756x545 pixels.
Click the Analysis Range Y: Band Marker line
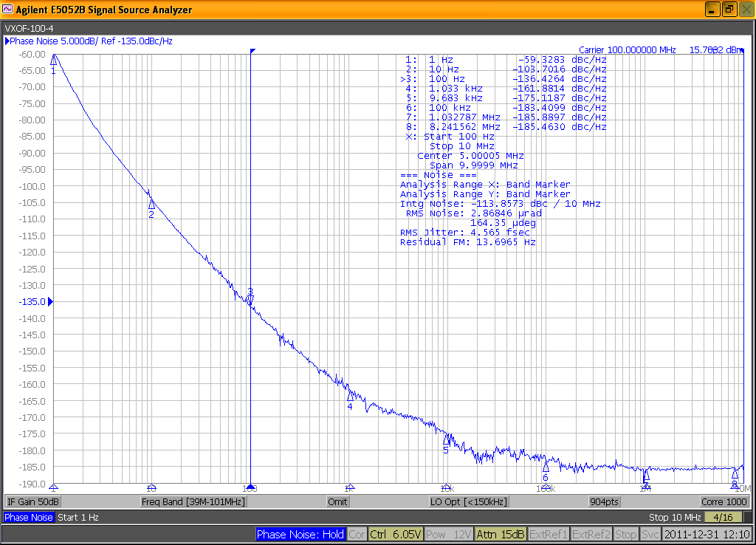(485, 194)
